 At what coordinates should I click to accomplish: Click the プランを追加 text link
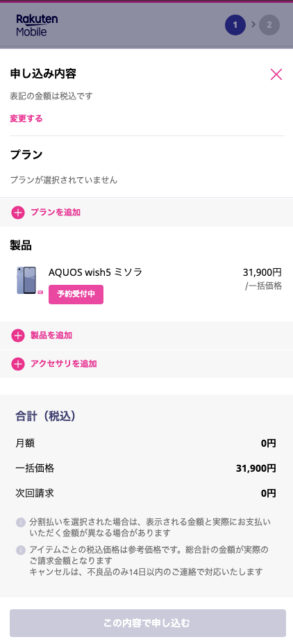tap(56, 213)
